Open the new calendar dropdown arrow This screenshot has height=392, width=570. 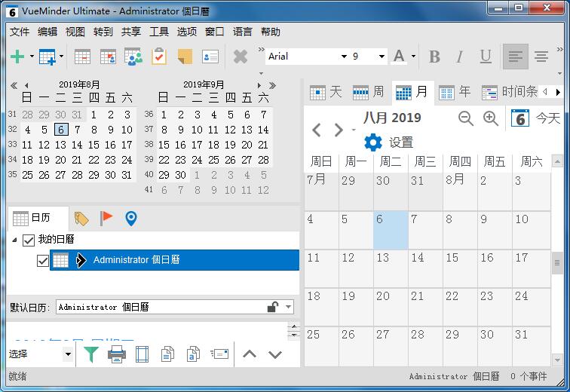(61, 57)
